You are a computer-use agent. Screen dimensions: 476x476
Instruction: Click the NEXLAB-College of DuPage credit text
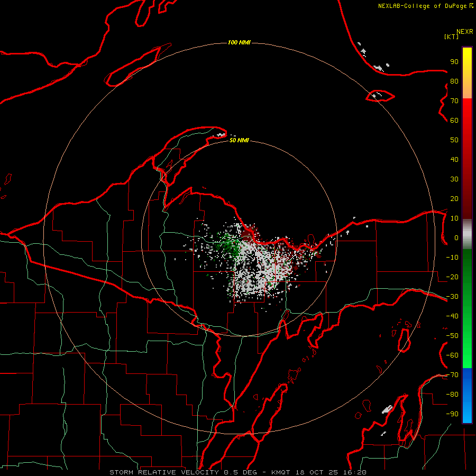click(x=425, y=6)
